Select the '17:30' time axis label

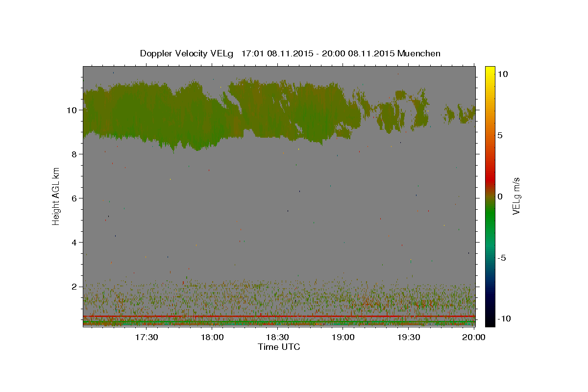(147, 337)
